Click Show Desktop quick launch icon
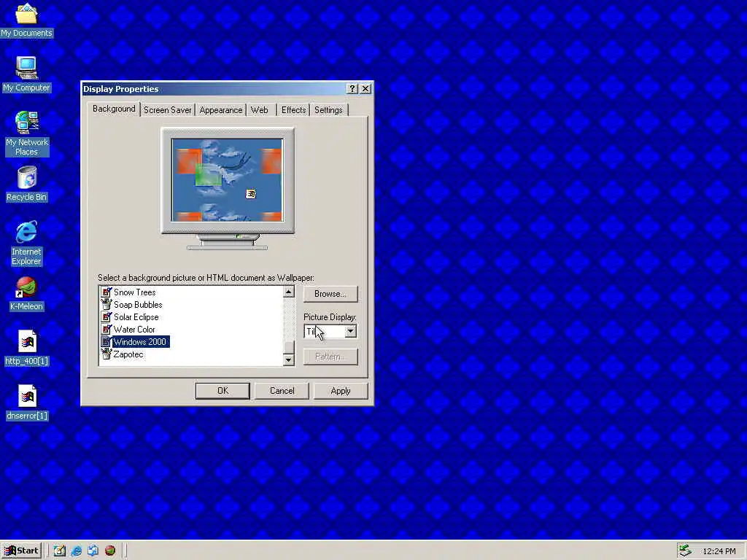The height and width of the screenshot is (560, 747). coord(60,551)
